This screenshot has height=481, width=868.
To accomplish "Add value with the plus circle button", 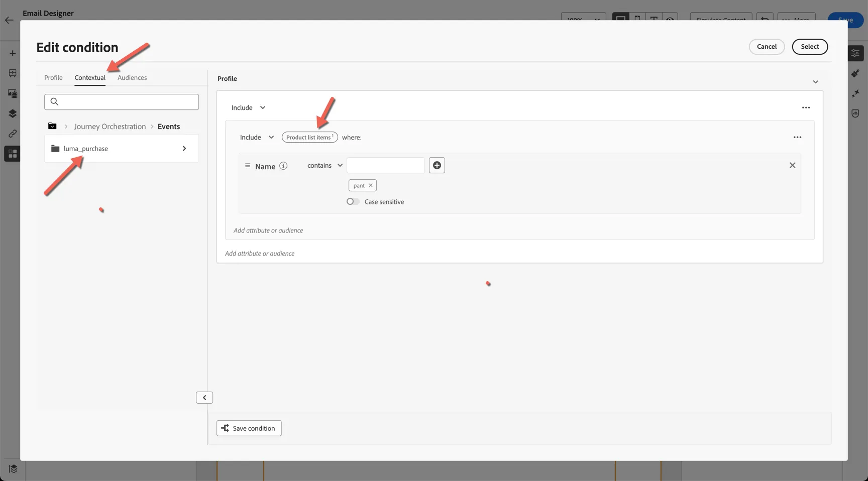I will (x=437, y=165).
